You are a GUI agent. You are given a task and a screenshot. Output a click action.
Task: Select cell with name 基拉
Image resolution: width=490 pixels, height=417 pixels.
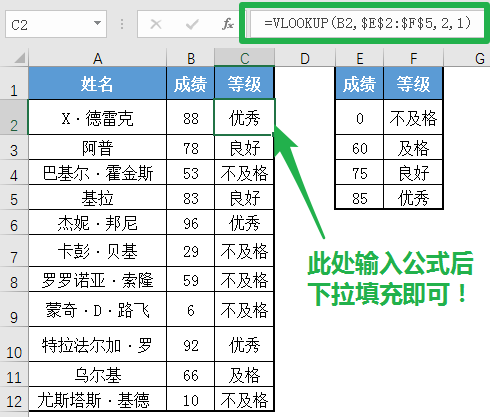coord(97,197)
